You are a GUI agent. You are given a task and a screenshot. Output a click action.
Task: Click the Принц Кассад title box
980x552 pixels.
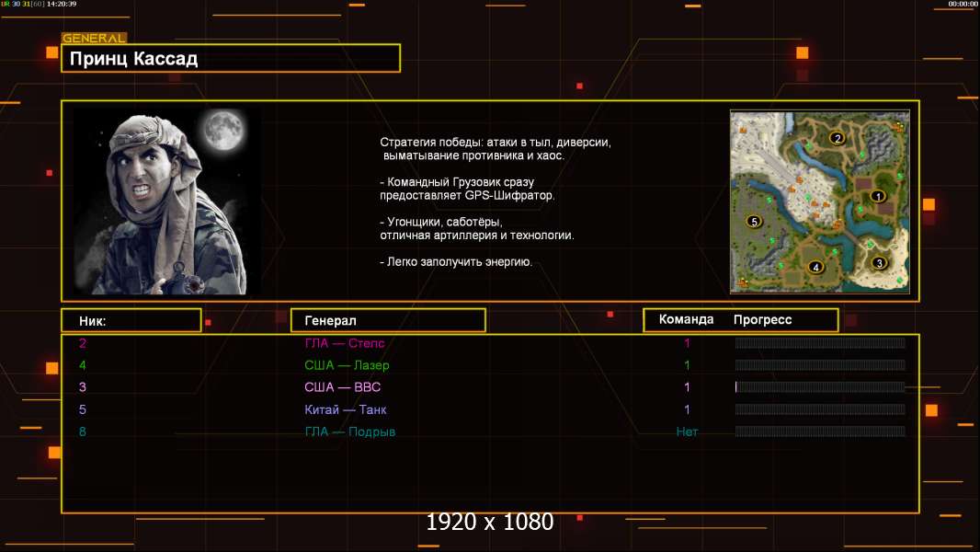(x=230, y=59)
